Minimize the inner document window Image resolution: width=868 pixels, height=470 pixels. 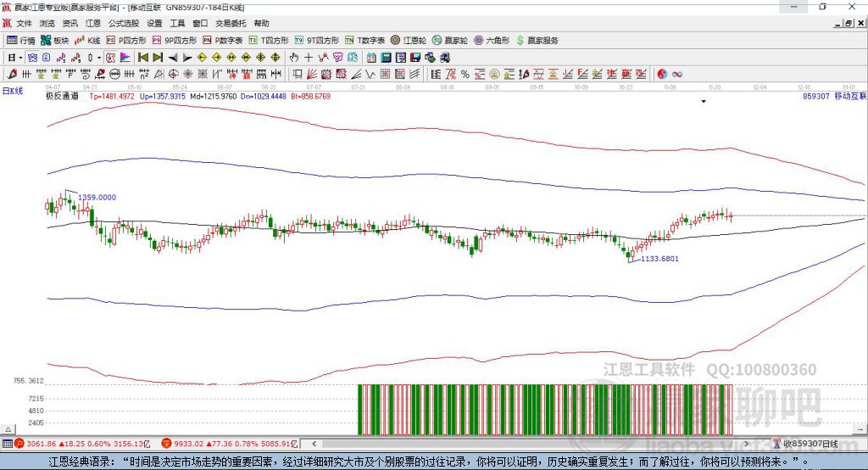[838, 23]
